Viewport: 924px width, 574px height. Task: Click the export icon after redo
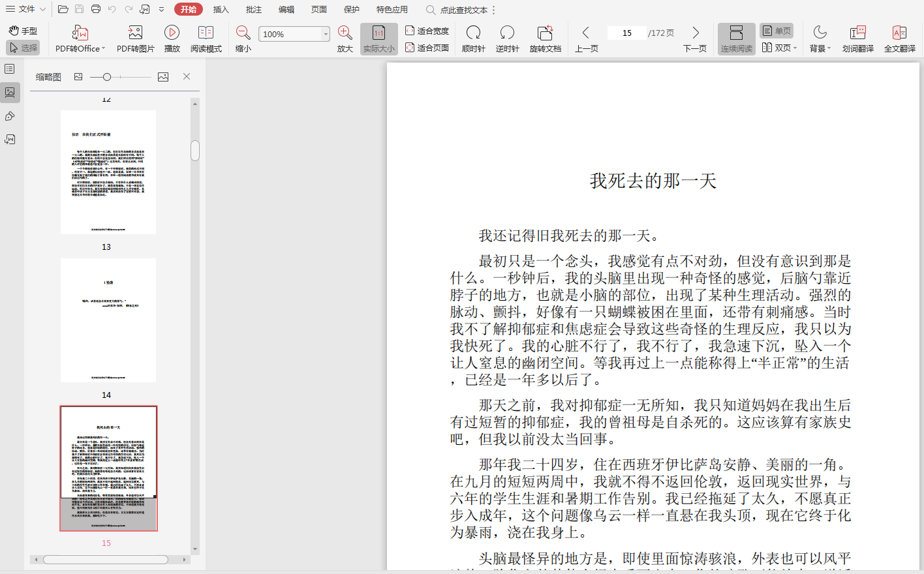tap(145, 9)
